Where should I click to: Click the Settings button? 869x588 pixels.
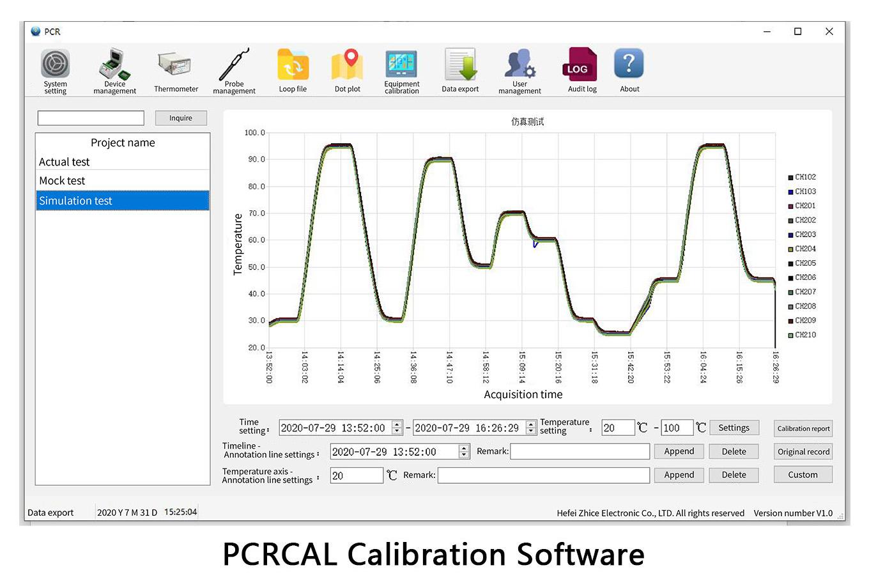(x=734, y=428)
